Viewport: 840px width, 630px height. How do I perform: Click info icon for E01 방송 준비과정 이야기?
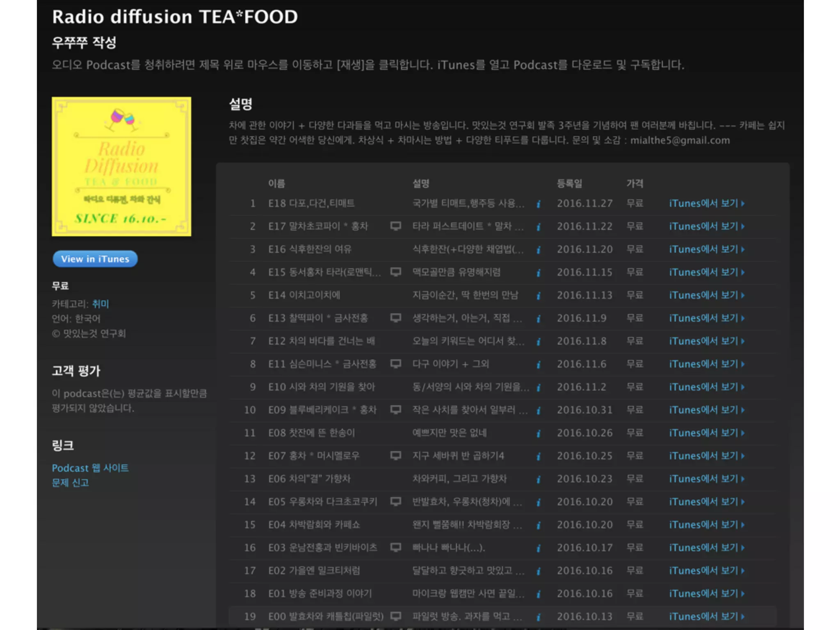pyautogui.click(x=539, y=594)
